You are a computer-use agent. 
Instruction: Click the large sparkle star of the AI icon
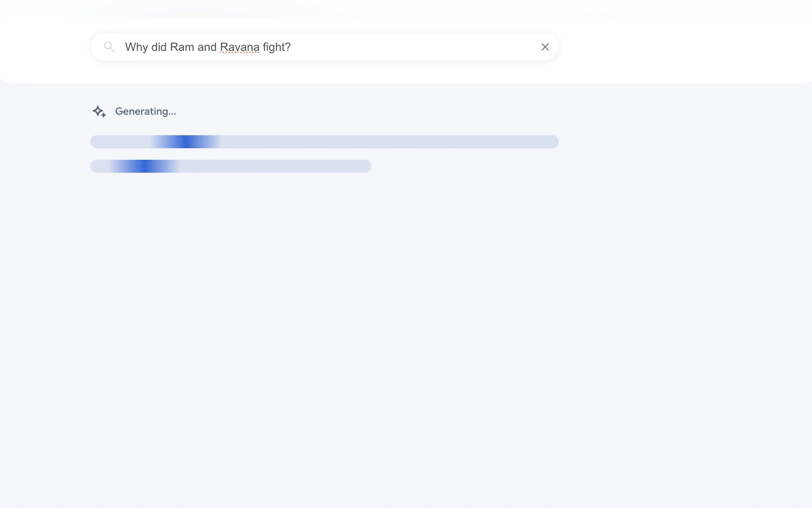[98, 110]
